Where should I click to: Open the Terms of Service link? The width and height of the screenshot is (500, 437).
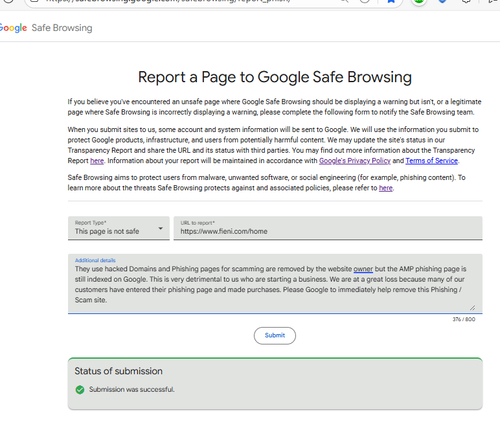pyautogui.click(x=432, y=161)
